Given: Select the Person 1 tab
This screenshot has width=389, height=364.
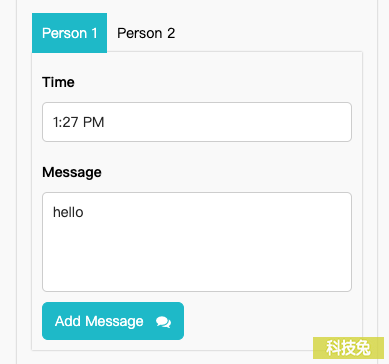Looking at the screenshot, I should click(x=69, y=33).
